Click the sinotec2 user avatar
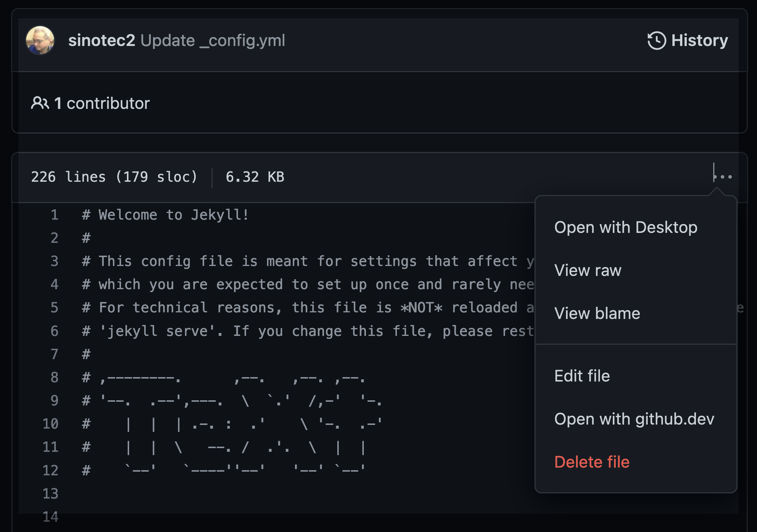This screenshot has width=757, height=532. (x=40, y=40)
